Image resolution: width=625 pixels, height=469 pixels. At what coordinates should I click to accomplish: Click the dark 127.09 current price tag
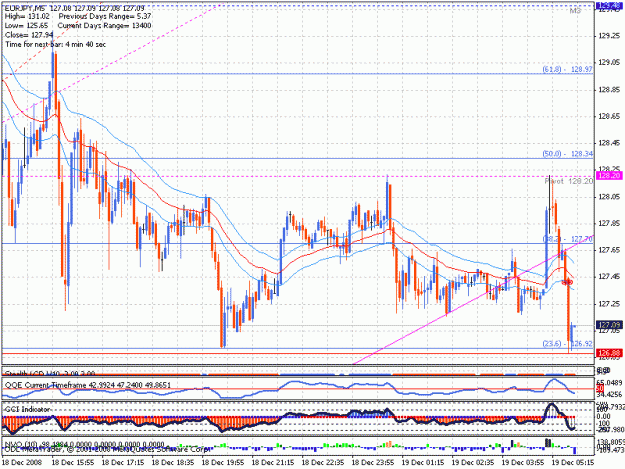(x=609, y=325)
